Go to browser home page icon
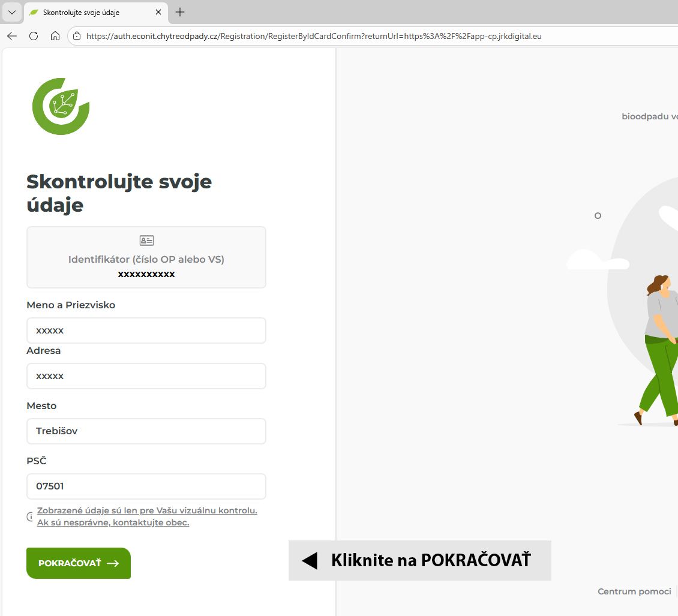The width and height of the screenshot is (678, 616). (55, 37)
